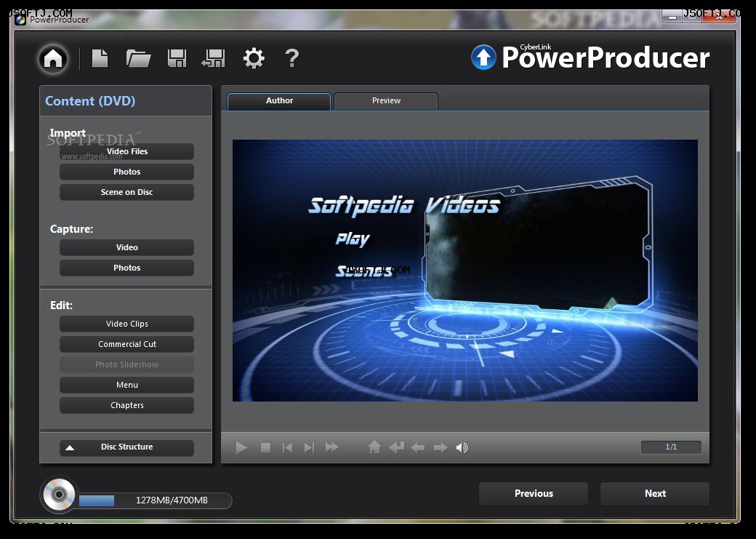Click the Scenes item in the DVD menu

[x=364, y=271]
